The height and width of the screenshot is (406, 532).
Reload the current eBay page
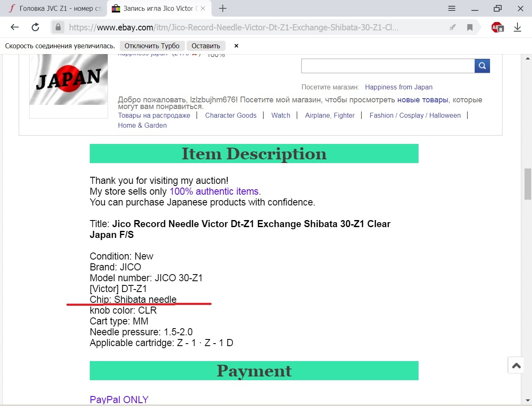(x=35, y=27)
